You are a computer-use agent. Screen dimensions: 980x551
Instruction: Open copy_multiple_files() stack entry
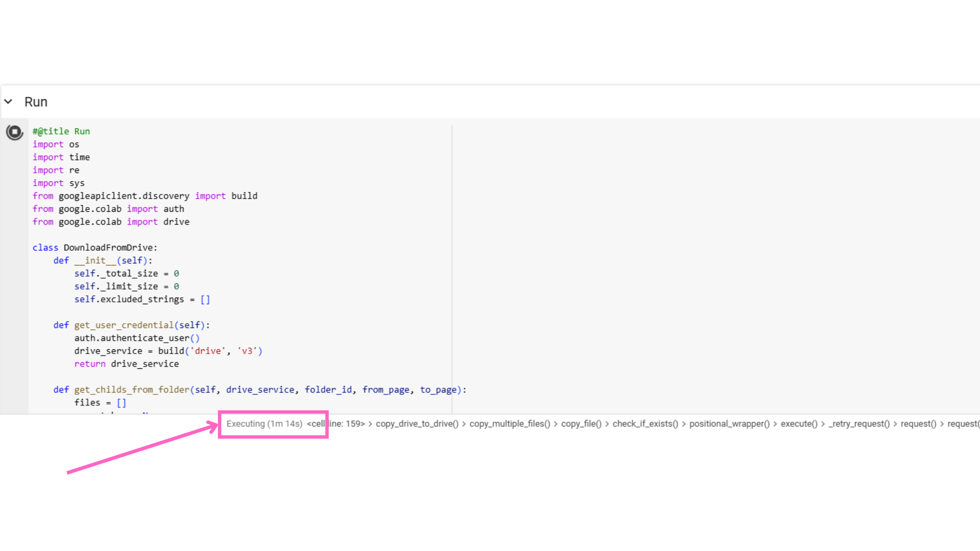pos(510,424)
